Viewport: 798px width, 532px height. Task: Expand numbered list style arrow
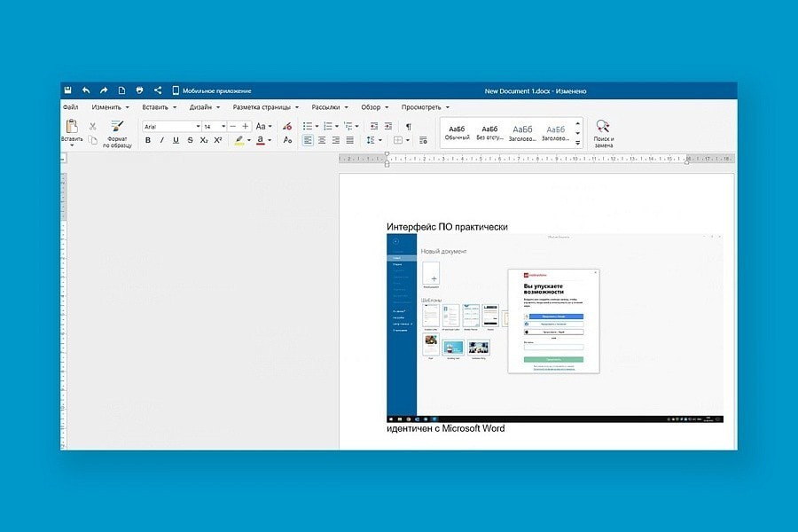(x=337, y=126)
